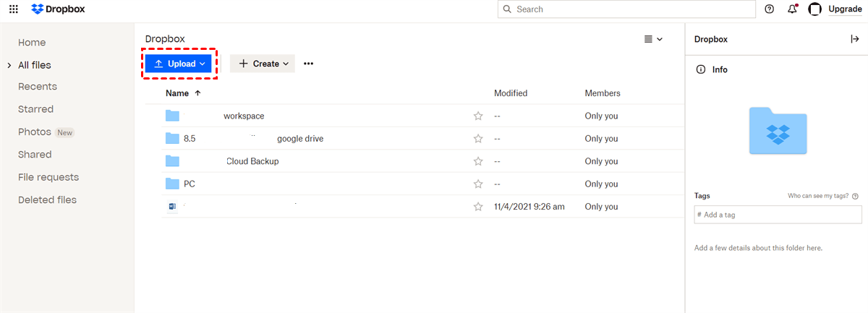This screenshot has height=313, width=868.
Task: Click the more options ellipsis icon
Action: [x=309, y=64]
